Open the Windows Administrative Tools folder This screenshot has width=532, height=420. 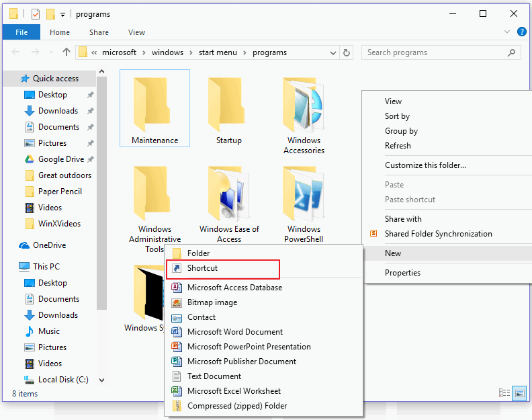tap(154, 208)
